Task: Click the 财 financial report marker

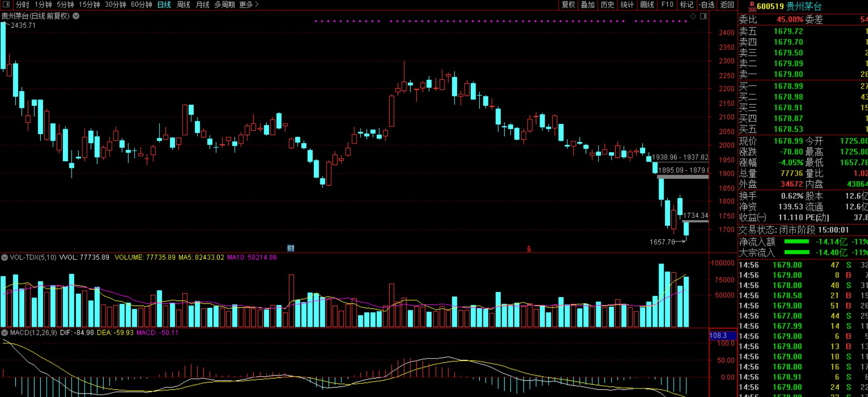Action: pyautogui.click(x=291, y=248)
